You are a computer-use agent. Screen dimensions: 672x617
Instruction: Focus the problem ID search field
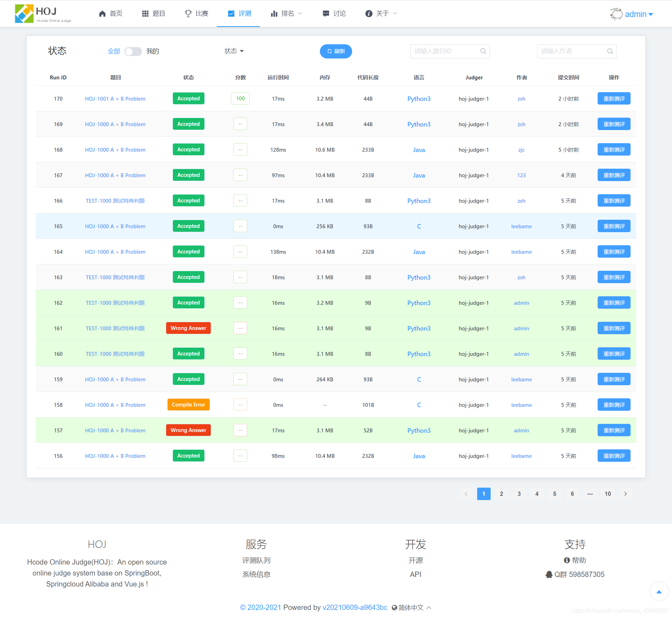(450, 51)
